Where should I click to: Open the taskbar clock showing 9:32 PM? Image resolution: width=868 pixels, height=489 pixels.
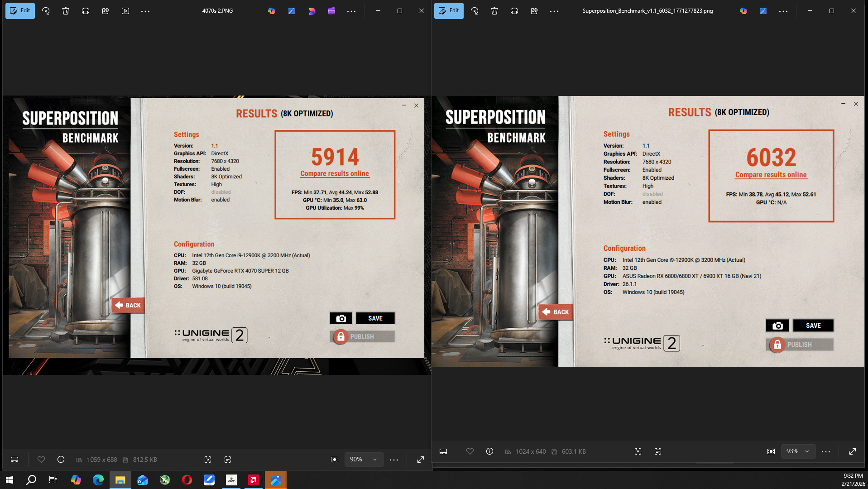pos(853,480)
